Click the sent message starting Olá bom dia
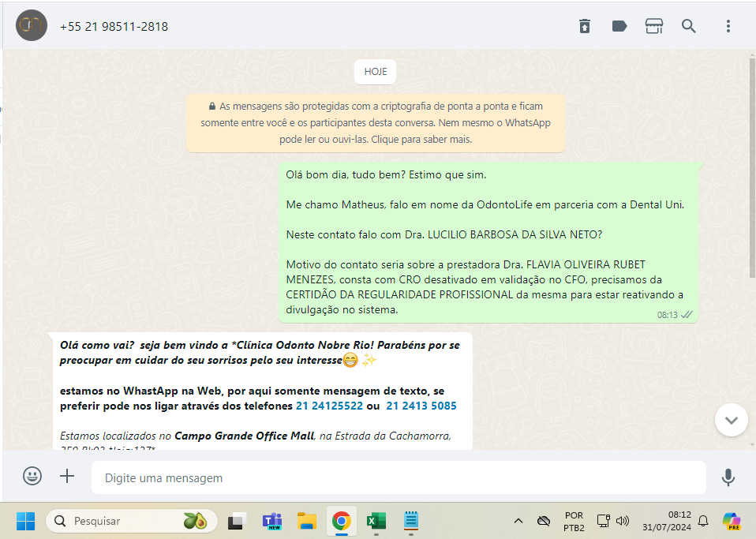The image size is (756, 539). [x=488, y=242]
